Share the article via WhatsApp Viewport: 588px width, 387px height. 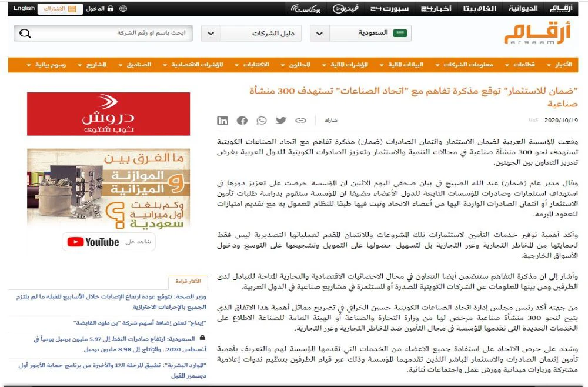[262, 121]
